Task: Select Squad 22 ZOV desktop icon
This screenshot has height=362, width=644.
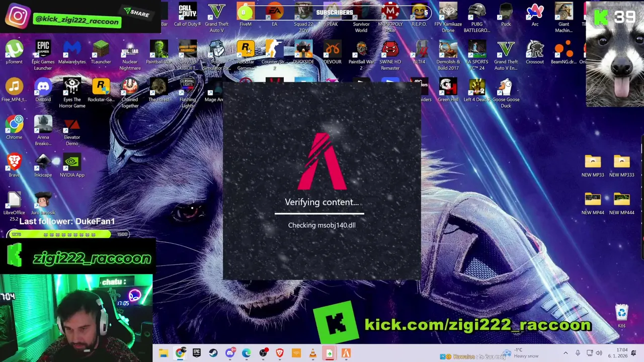Action: (303, 18)
